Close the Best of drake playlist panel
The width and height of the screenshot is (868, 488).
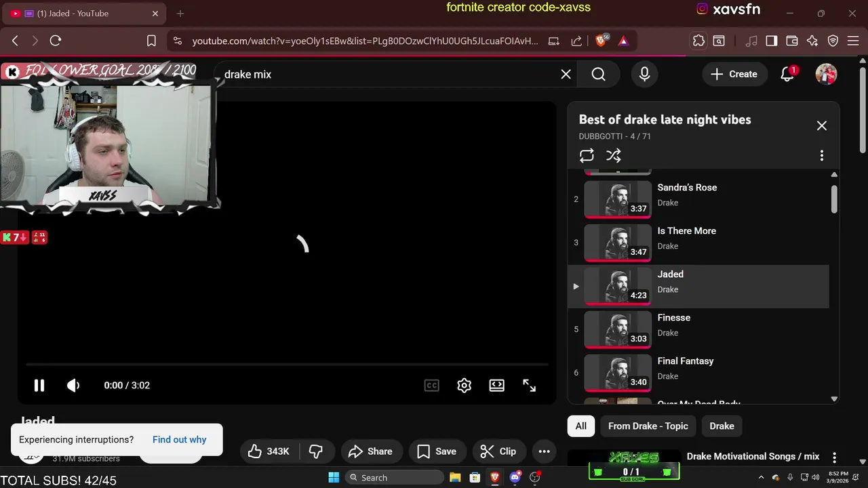[821, 125]
